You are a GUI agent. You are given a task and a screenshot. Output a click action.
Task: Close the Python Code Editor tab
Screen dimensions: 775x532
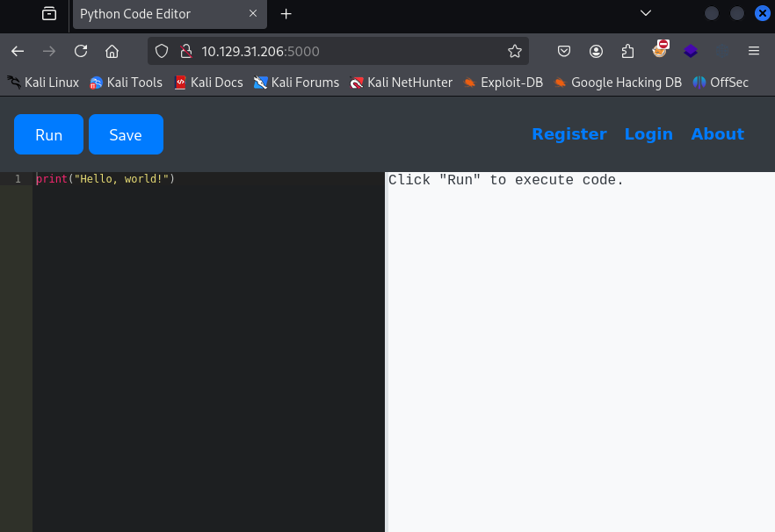[253, 14]
